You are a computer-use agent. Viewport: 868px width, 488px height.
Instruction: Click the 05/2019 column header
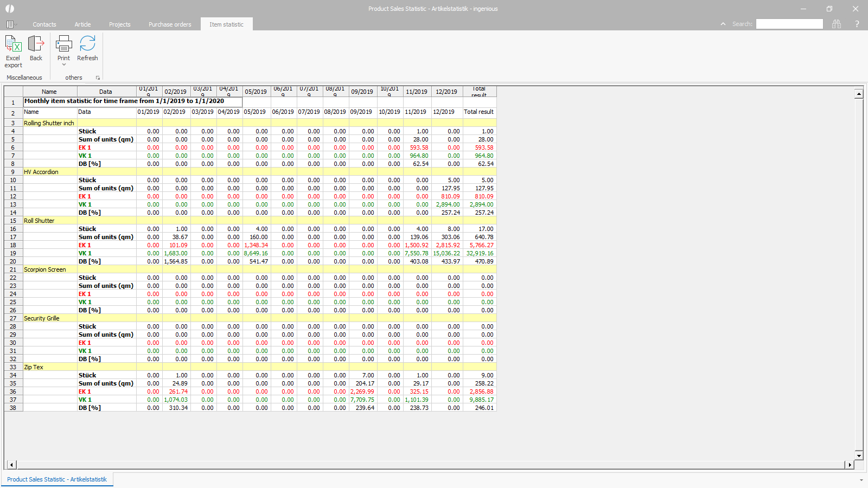click(256, 92)
